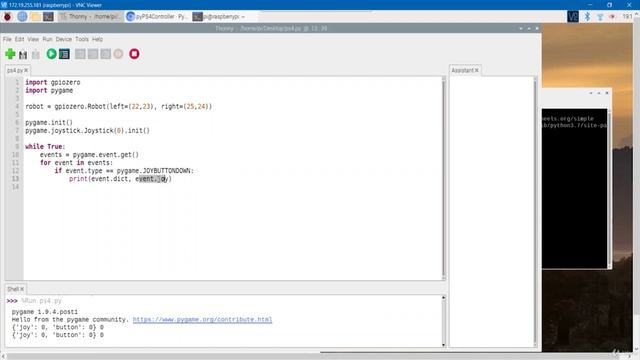Switch to Thonny taskbar window button

pyautogui.click(x=90, y=17)
